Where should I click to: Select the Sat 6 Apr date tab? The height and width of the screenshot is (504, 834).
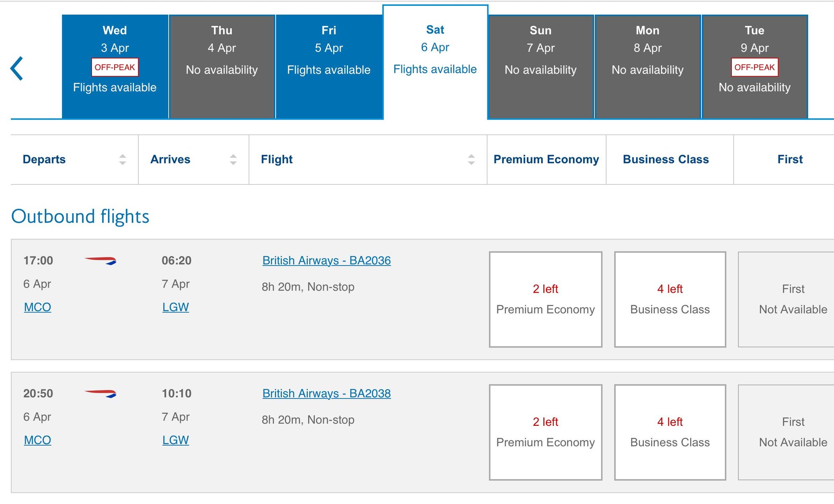[435, 63]
